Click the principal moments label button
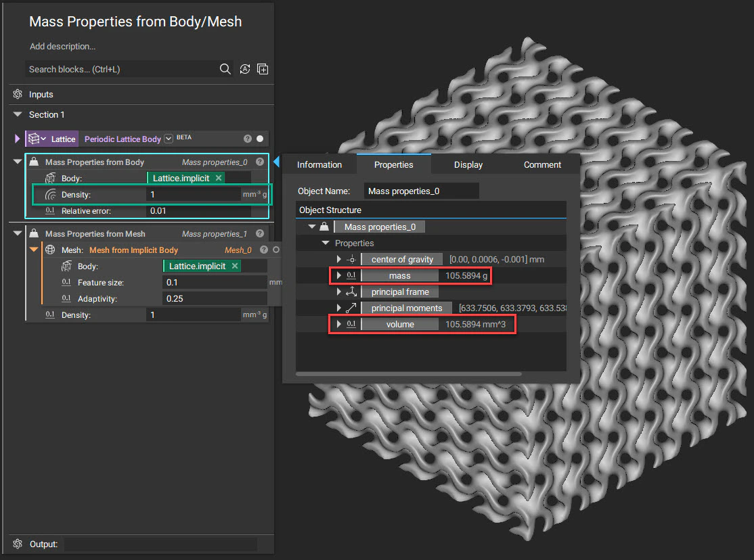Screen dimensions: 754x560 tap(406, 308)
